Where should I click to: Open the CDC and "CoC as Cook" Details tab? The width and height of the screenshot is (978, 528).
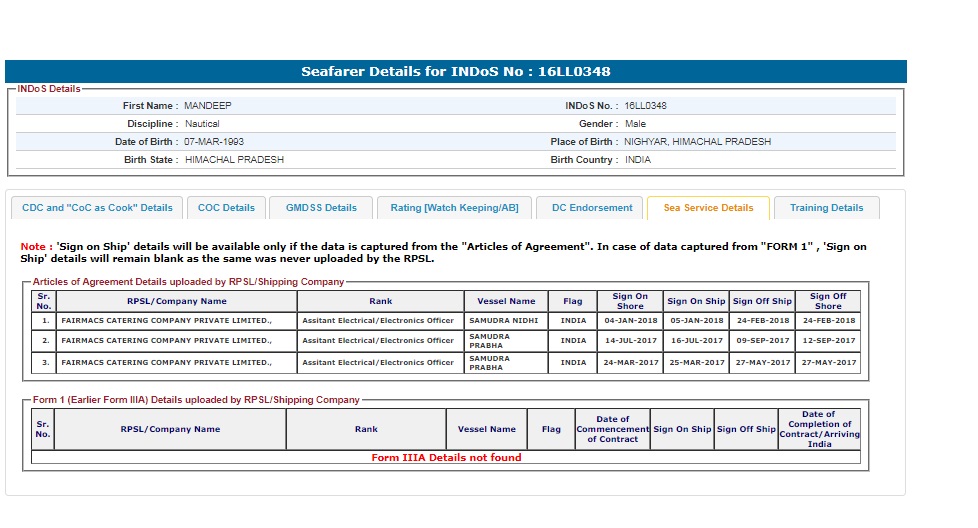point(97,208)
